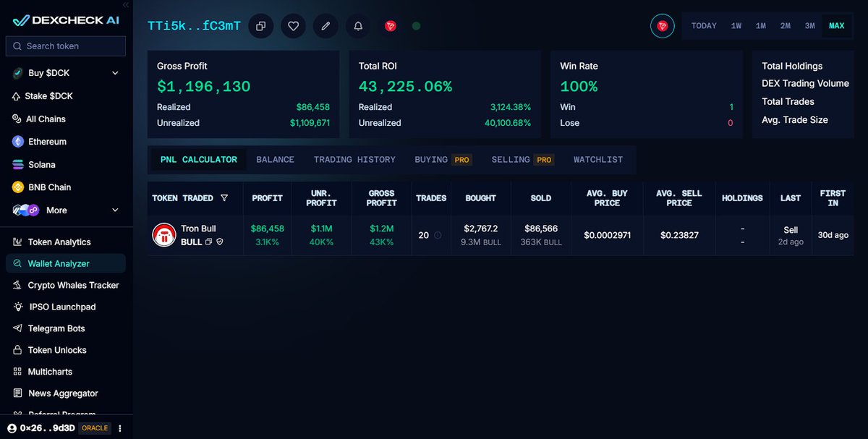This screenshot has height=439, width=868.
Task: Switch to PNL CALCULATOR tab
Action: [x=198, y=160]
